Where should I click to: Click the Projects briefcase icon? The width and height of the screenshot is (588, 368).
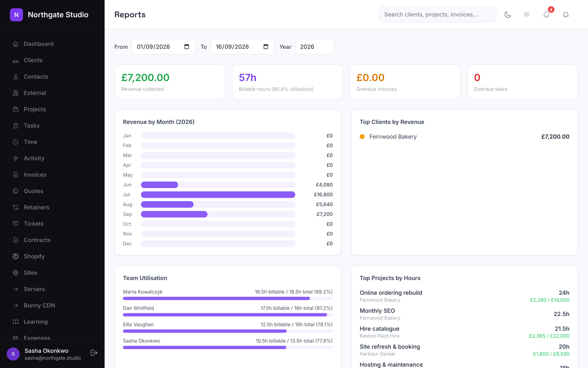(x=16, y=109)
